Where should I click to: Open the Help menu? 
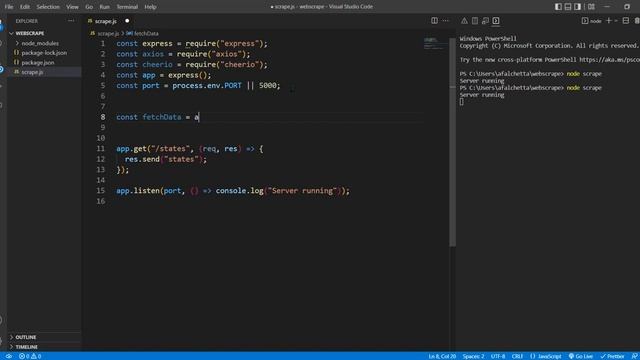150,7
